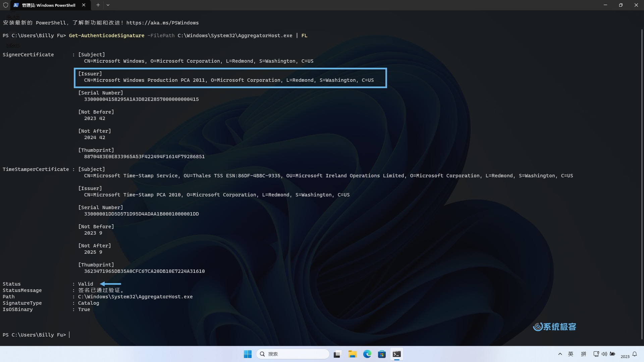
Task: Click the Status value Valid
Action: click(x=86, y=284)
